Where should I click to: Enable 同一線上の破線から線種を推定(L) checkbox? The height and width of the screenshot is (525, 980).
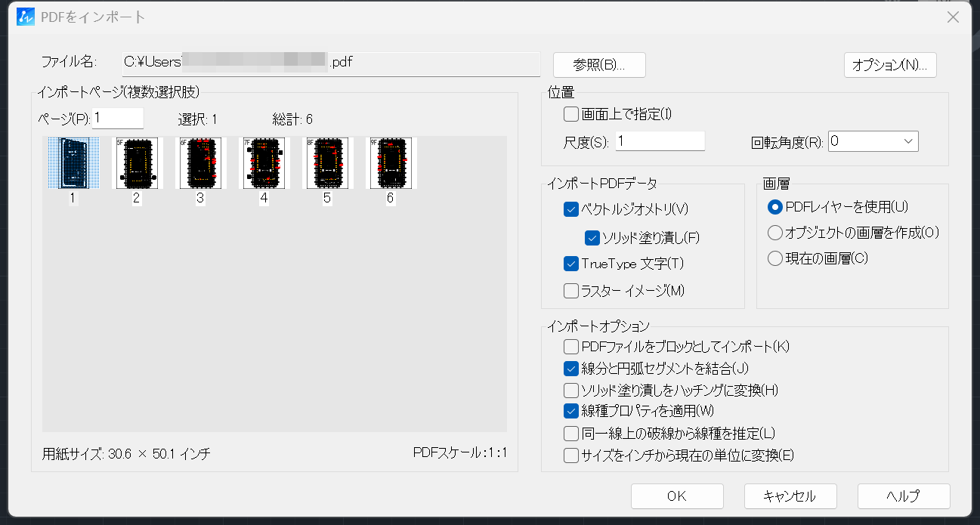571,434
